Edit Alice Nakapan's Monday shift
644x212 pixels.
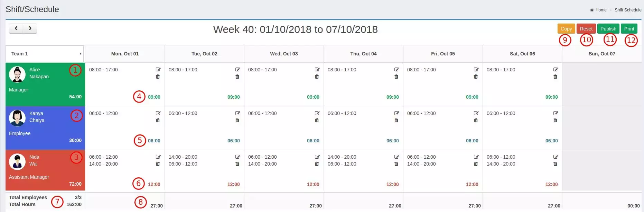[158, 70]
